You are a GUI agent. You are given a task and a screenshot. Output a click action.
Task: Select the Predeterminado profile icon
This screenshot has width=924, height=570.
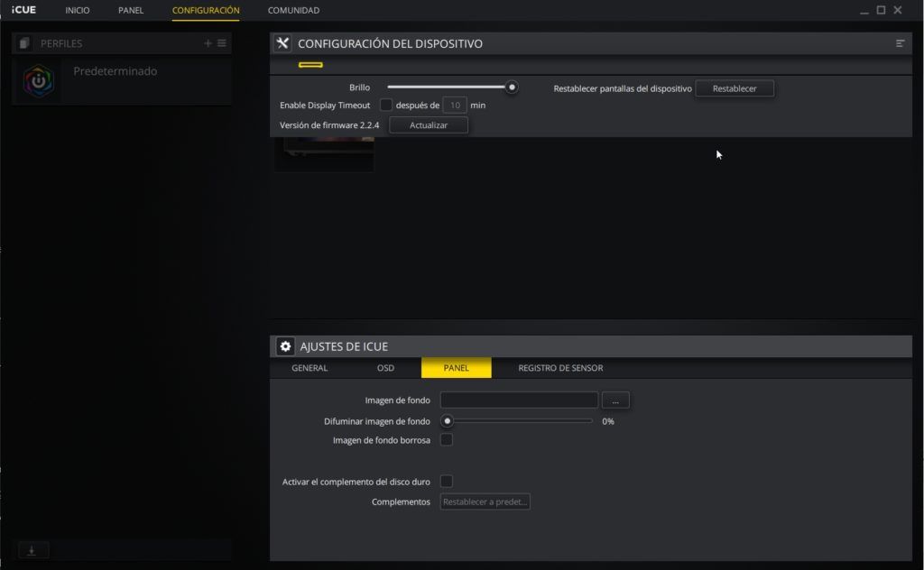(x=38, y=80)
